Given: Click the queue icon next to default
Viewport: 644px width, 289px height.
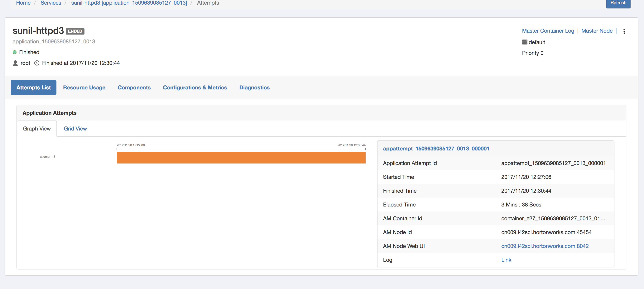Looking at the screenshot, I should click(525, 42).
